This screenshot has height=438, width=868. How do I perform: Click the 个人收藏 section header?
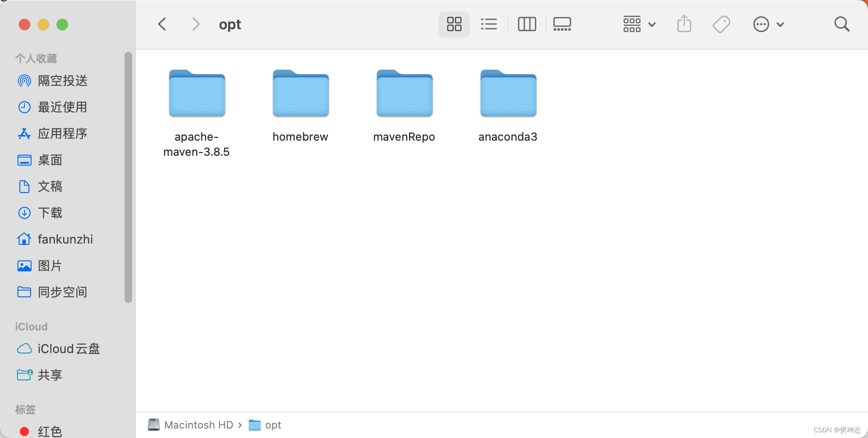tap(36, 59)
